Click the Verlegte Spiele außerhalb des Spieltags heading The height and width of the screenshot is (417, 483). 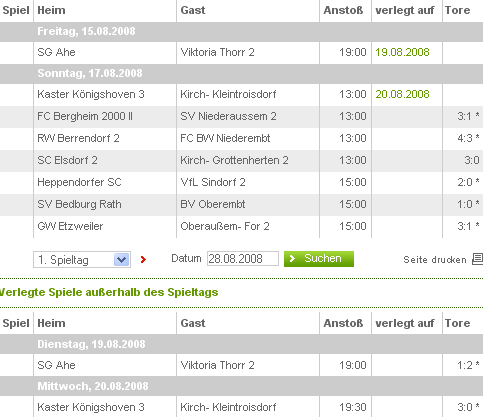point(109,292)
